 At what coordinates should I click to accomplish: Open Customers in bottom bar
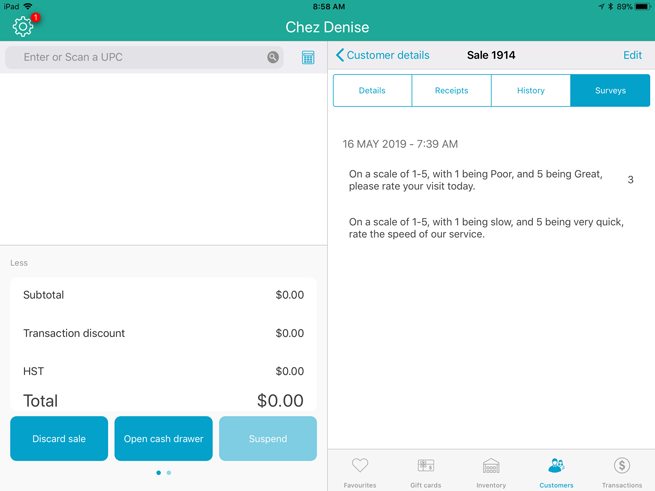[556, 471]
